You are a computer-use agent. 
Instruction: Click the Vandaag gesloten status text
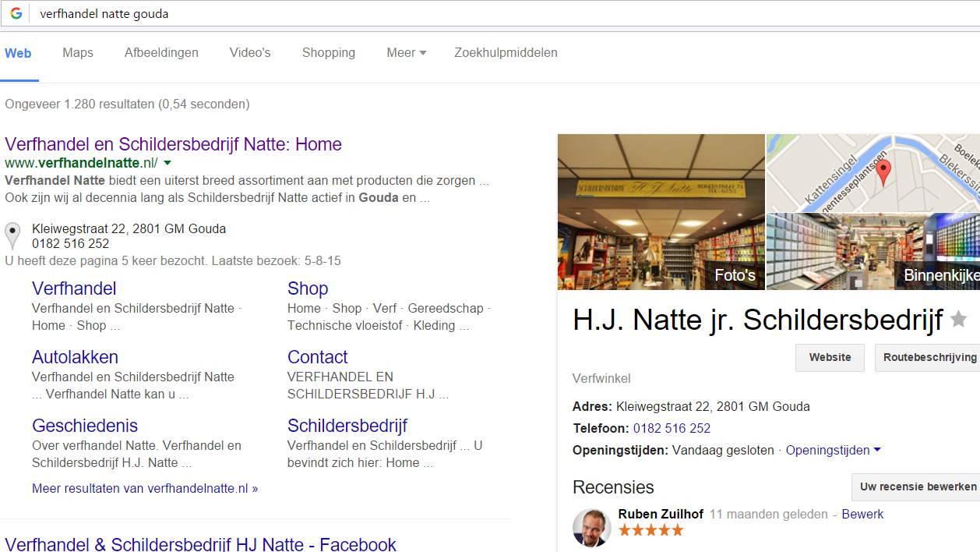point(723,450)
